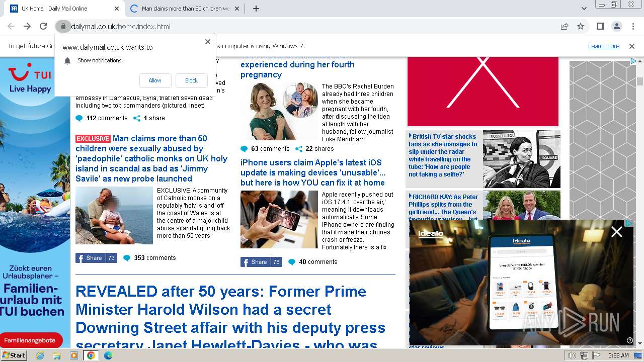The width and height of the screenshot is (644, 362).
Task: Allow notifications from dailymail.co.uk
Action: pos(155,80)
